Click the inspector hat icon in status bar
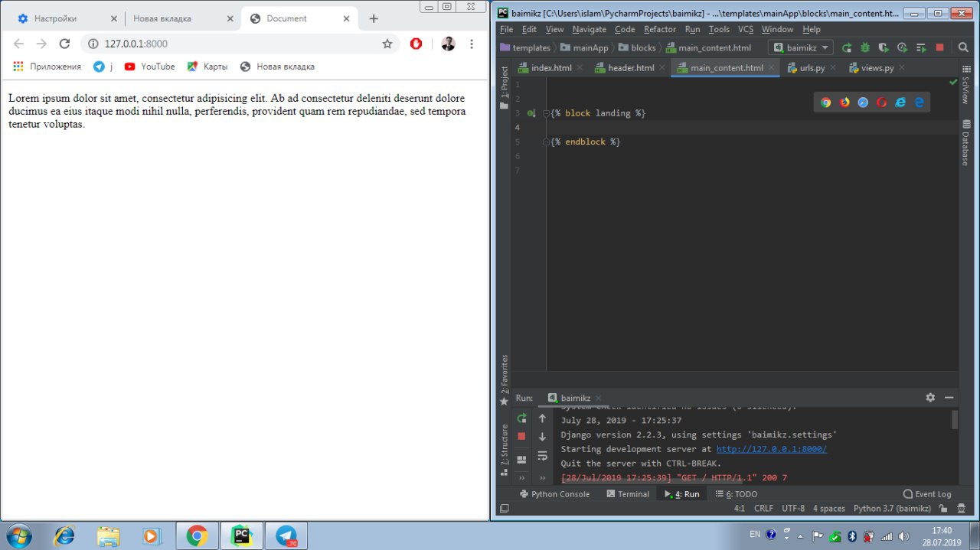 tap(961, 508)
